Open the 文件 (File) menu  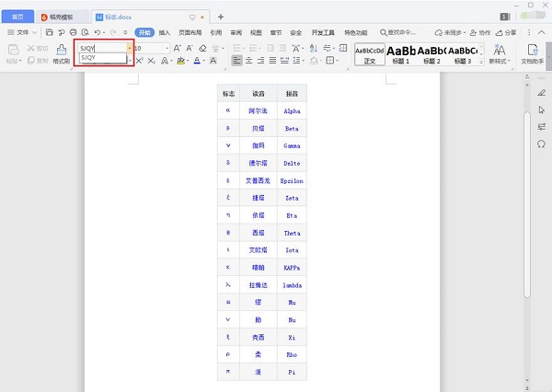tap(22, 32)
